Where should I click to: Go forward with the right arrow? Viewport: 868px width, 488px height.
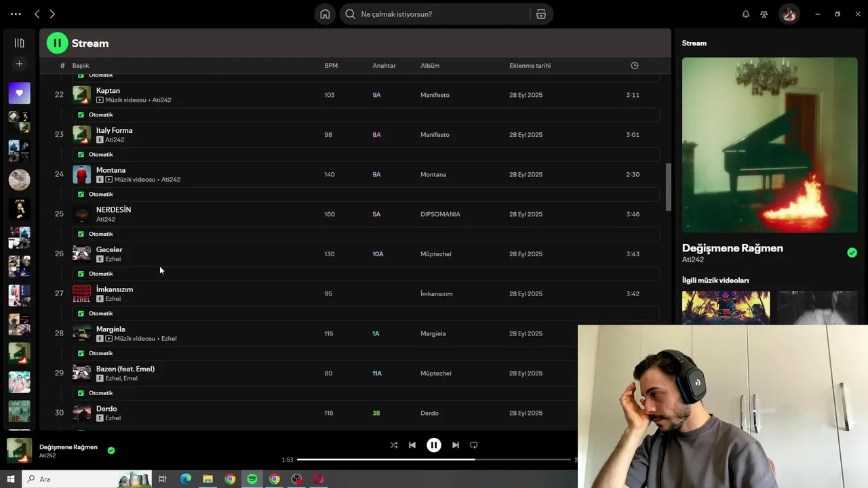tap(52, 14)
